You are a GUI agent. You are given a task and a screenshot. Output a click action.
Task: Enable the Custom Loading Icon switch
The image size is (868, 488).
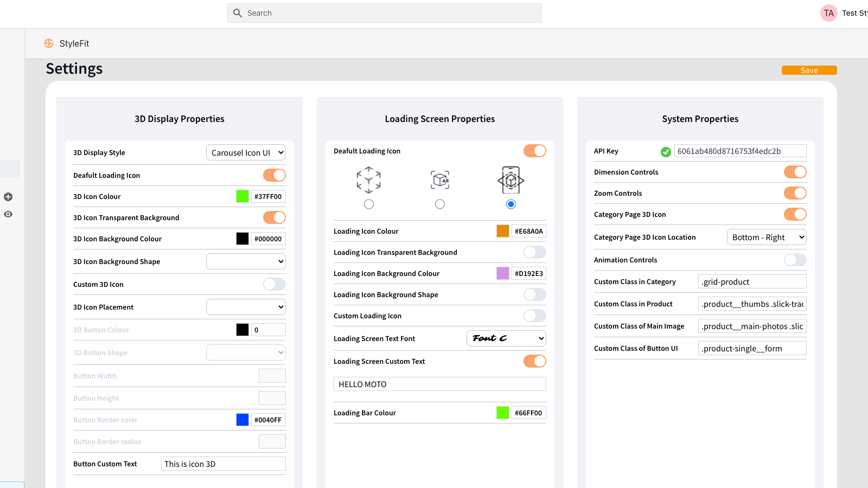coord(535,316)
